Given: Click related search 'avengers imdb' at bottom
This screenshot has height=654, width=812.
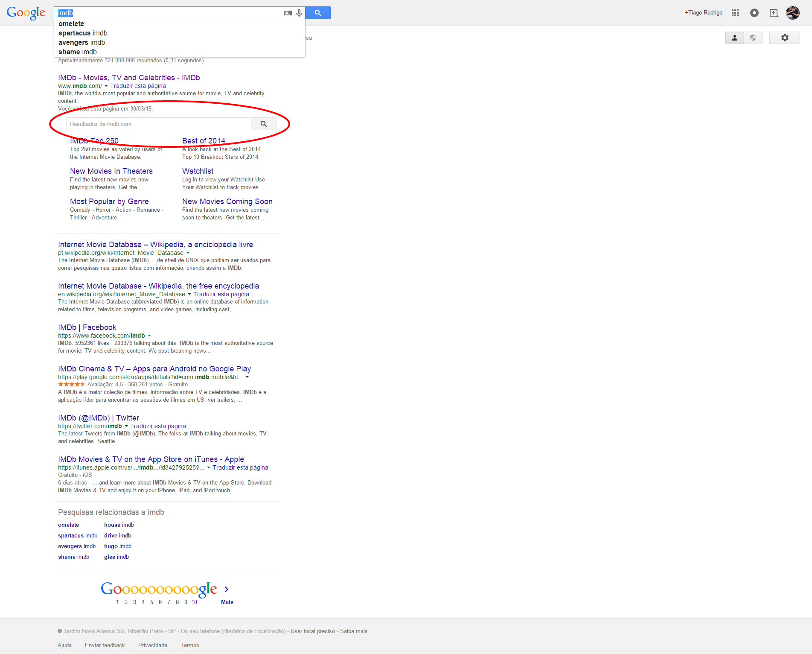Looking at the screenshot, I should [x=77, y=546].
